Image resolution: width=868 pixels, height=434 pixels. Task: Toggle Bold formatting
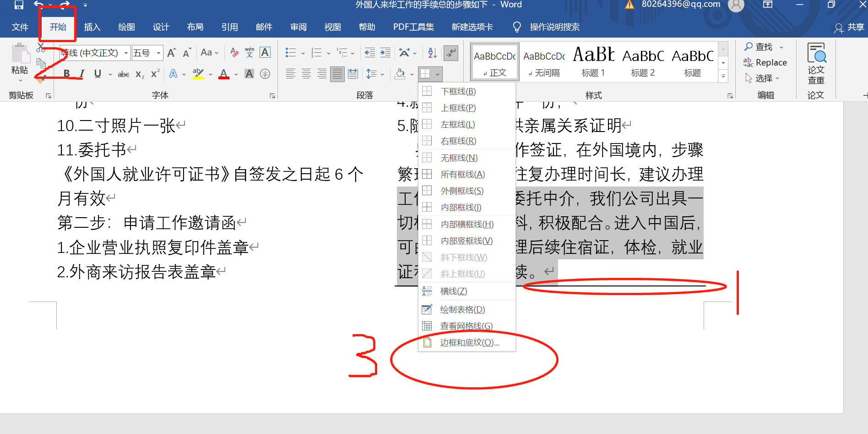coord(67,73)
